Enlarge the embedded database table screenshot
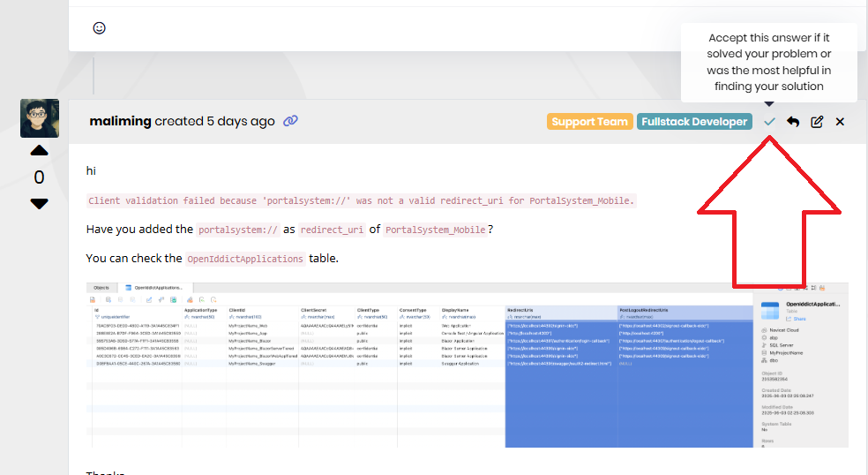The height and width of the screenshot is (475, 868). [468, 365]
